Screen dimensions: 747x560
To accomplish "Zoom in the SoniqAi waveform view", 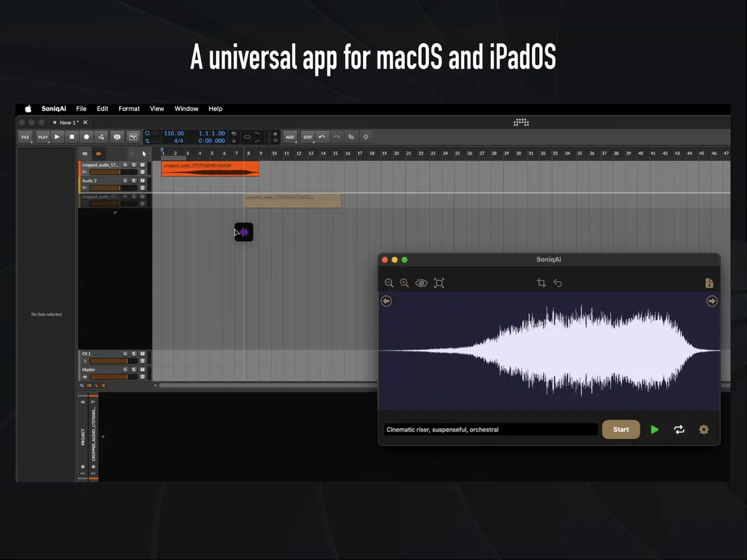I will click(x=404, y=283).
